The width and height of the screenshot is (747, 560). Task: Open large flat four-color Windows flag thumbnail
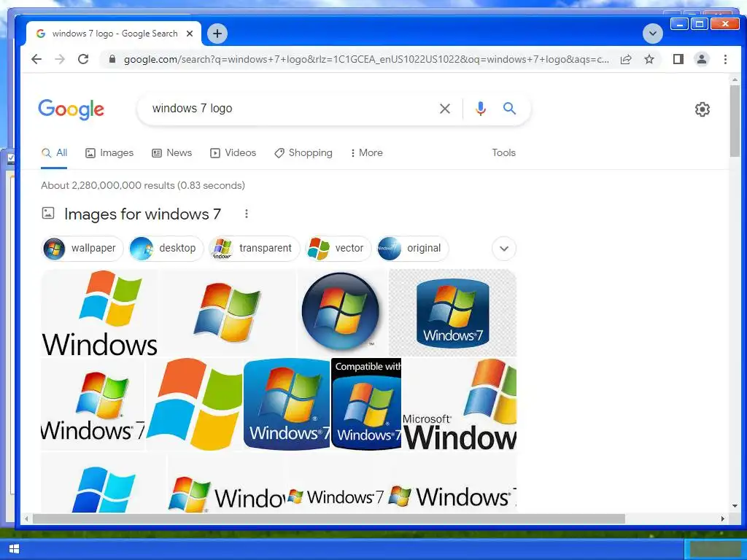coord(194,404)
